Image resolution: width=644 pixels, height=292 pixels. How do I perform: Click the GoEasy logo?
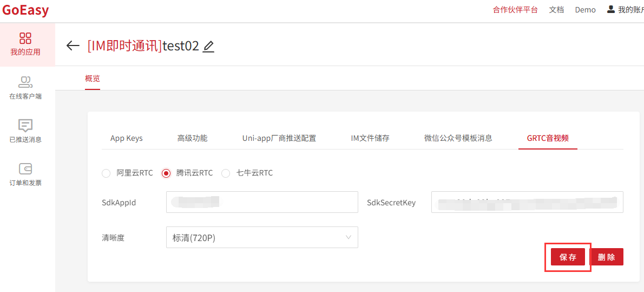25,10
